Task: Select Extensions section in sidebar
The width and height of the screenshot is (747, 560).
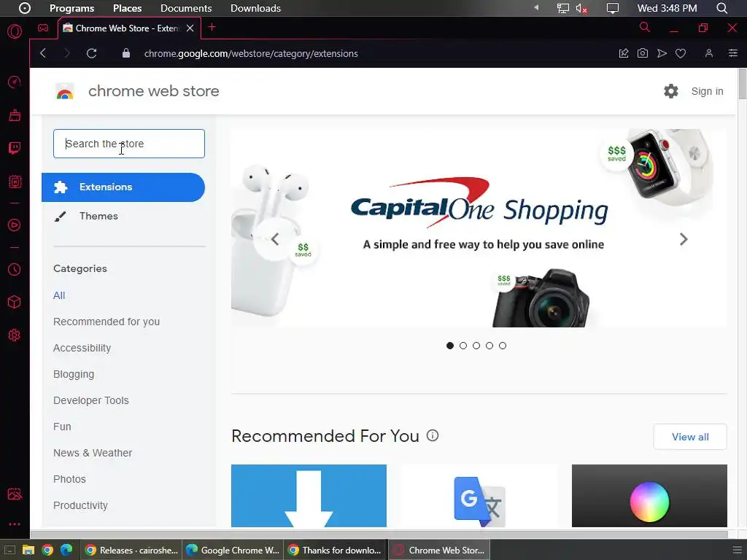Action: 123,187
